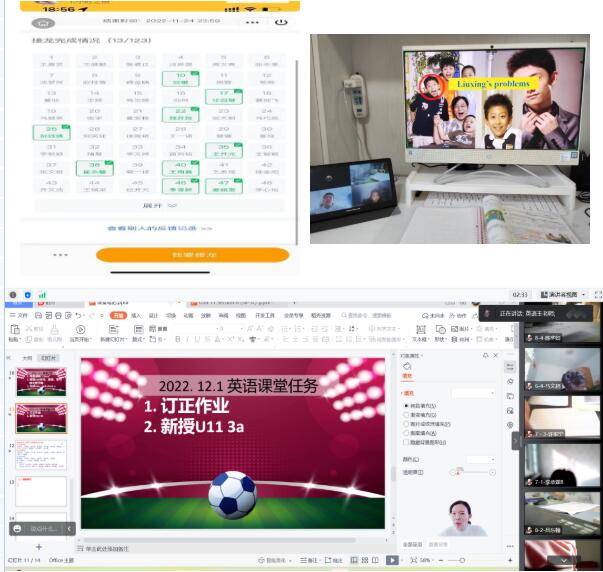The height and width of the screenshot is (572, 603).
Task: Click the three-dots more icon in right sidebar
Action: click(510, 546)
